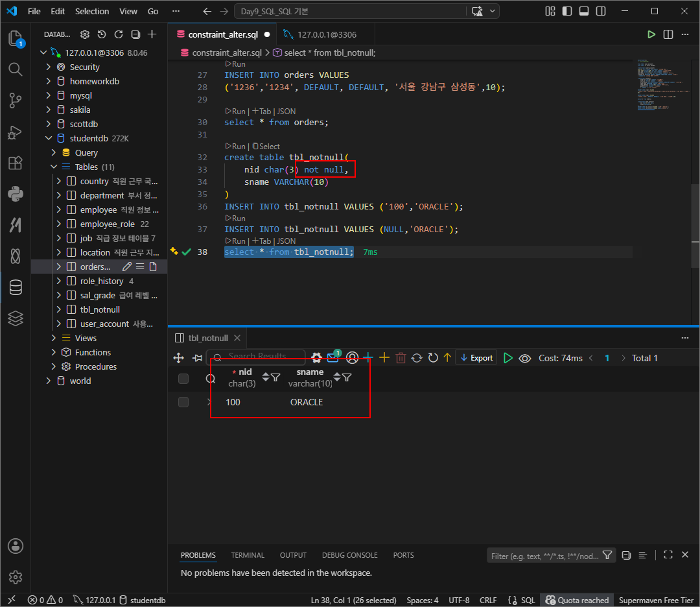Click the green run query icon in results
Screen dimensions: 700x607
tap(507, 358)
